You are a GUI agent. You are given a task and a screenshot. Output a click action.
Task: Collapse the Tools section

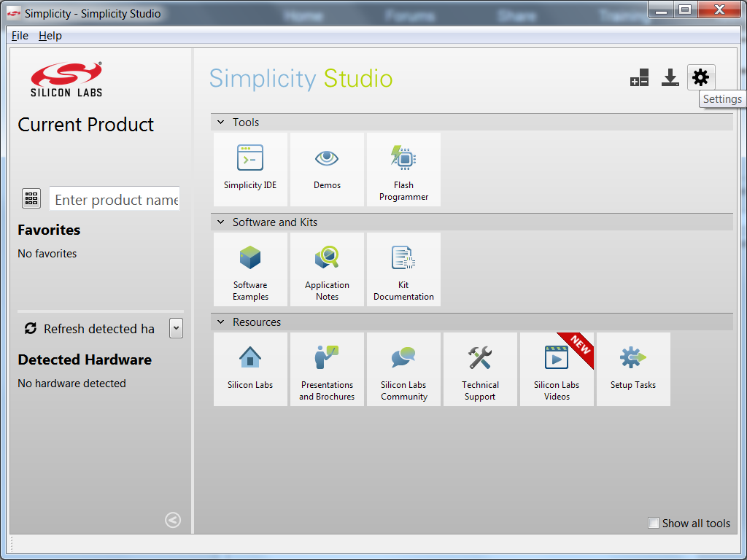[221, 122]
